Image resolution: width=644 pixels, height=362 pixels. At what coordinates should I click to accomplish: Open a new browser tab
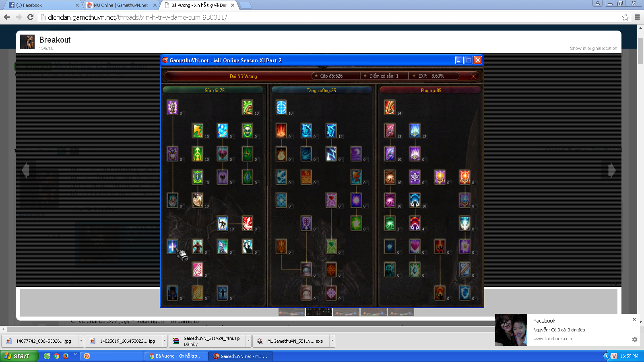coord(246,5)
